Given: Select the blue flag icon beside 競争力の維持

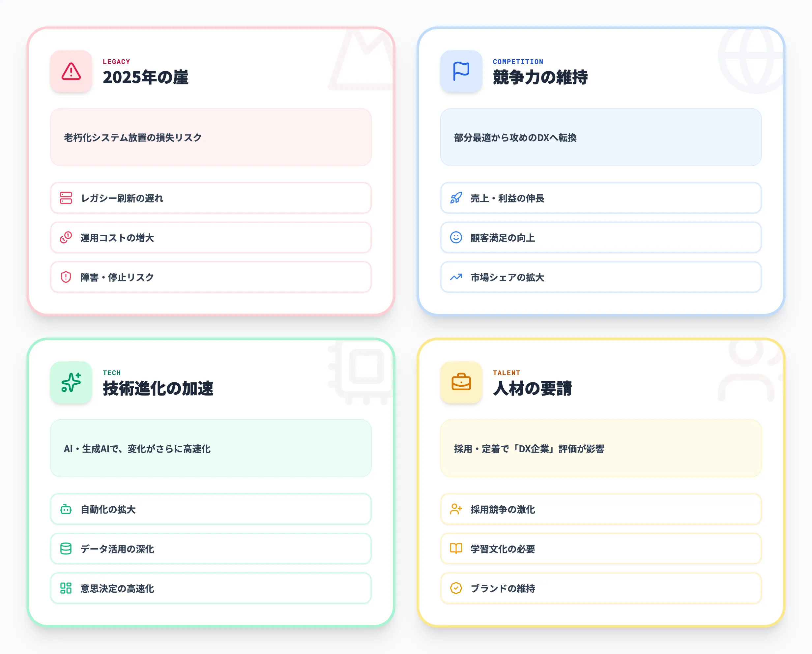Looking at the screenshot, I should click(x=461, y=72).
